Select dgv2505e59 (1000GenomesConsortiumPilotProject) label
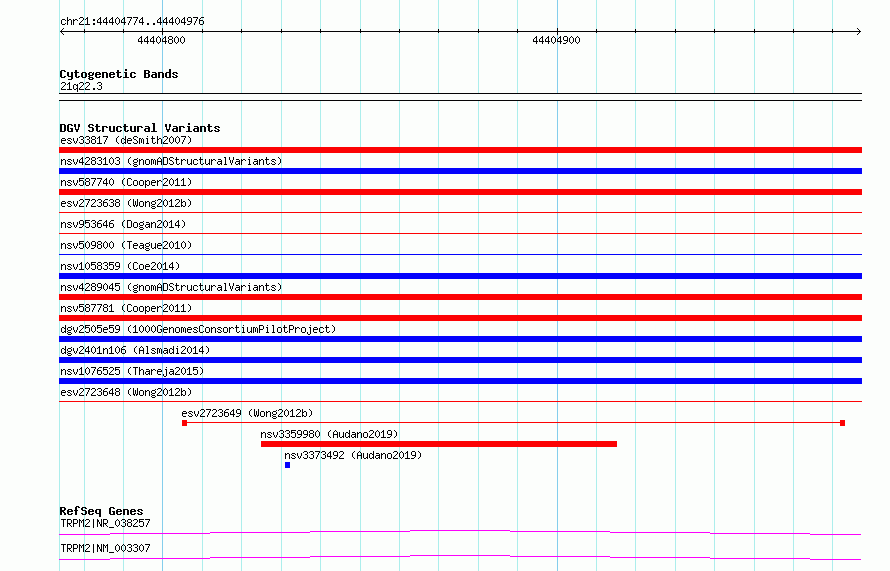 [x=198, y=329]
